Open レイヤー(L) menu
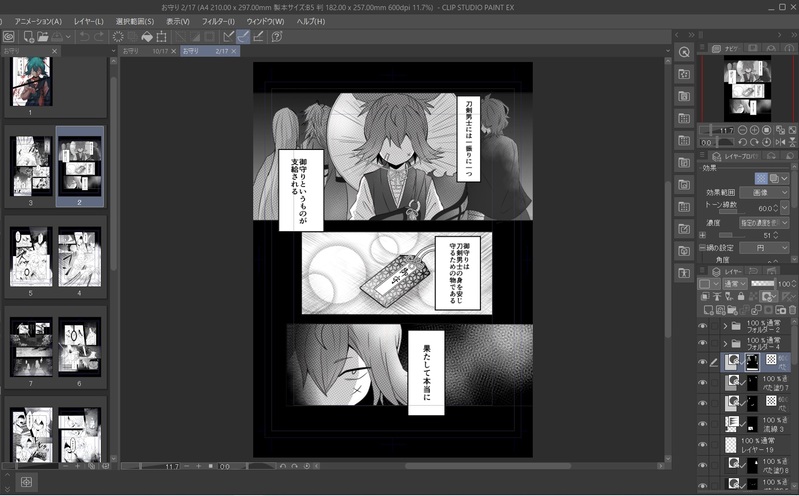 [x=89, y=21]
